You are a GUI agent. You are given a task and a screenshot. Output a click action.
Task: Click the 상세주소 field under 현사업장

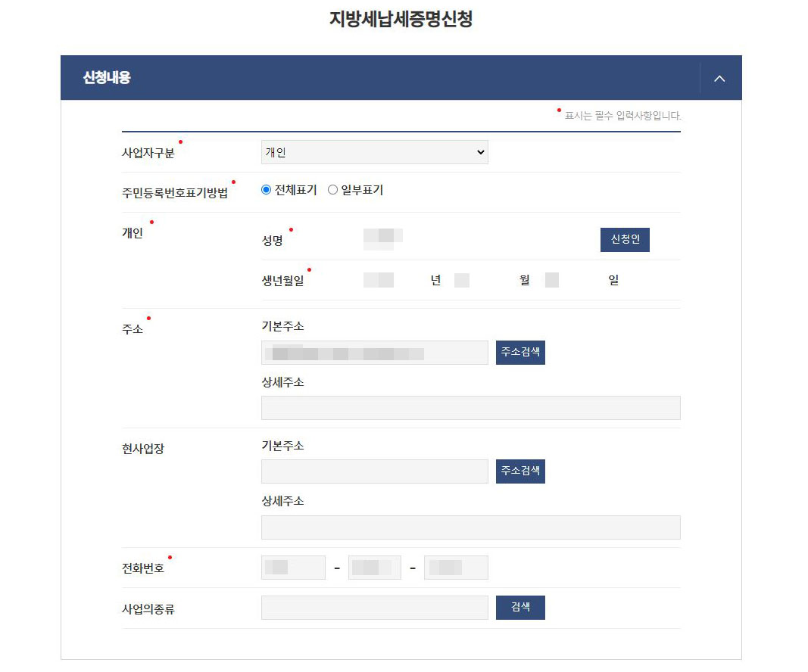[x=471, y=527]
